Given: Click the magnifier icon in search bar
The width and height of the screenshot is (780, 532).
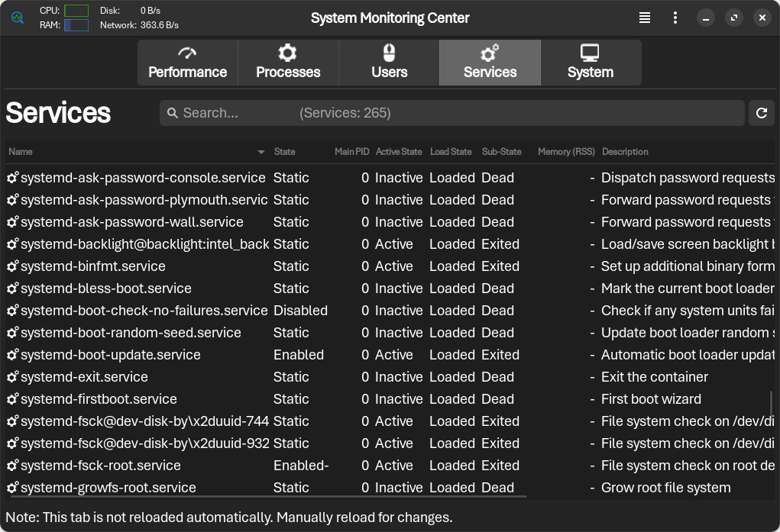Looking at the screenshot, I should 173,113.
